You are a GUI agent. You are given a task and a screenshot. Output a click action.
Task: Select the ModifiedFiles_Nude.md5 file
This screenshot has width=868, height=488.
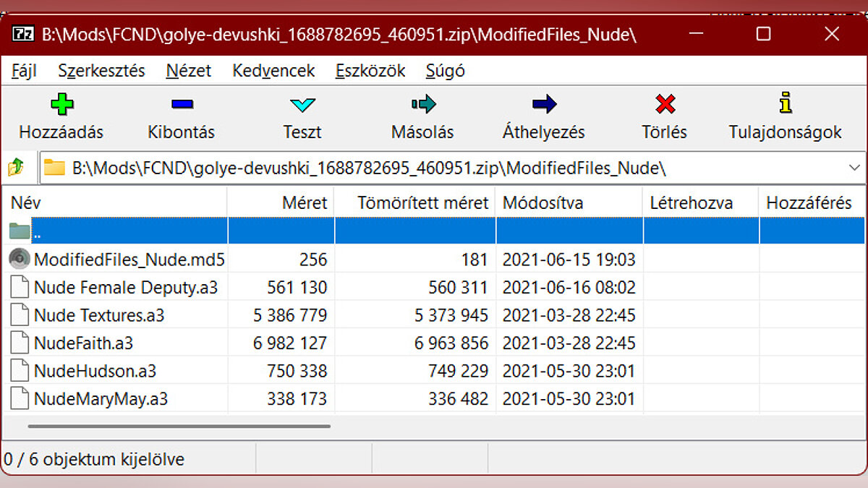tap(129, 259)
